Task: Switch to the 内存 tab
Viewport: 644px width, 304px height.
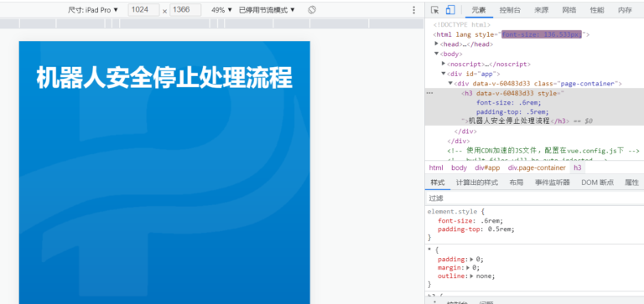Action: [625, 10]
